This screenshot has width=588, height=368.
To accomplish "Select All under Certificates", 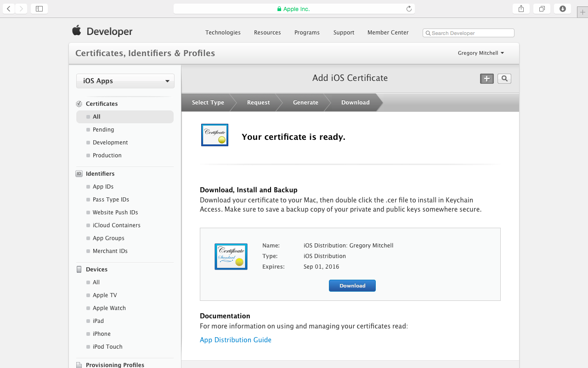I will (x=125, y=117).
